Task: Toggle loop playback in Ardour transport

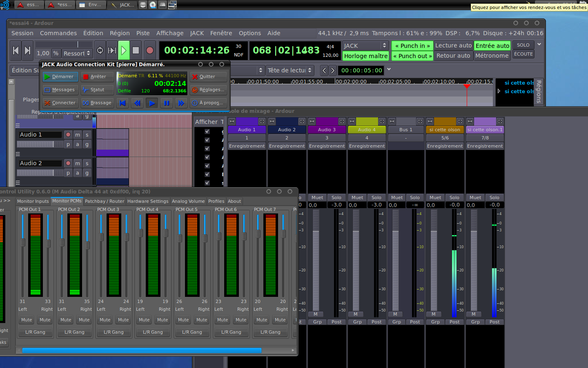Action: [100, 50]
